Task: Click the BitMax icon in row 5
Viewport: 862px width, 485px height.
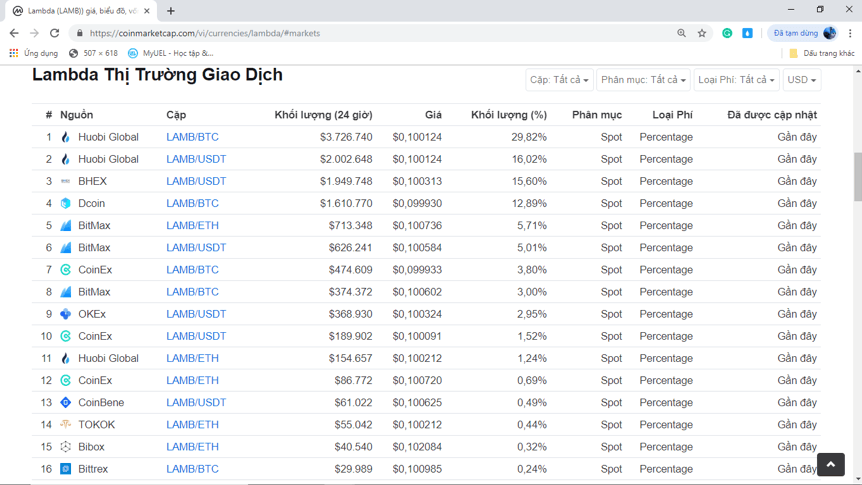Action: (x=65, y=225)
